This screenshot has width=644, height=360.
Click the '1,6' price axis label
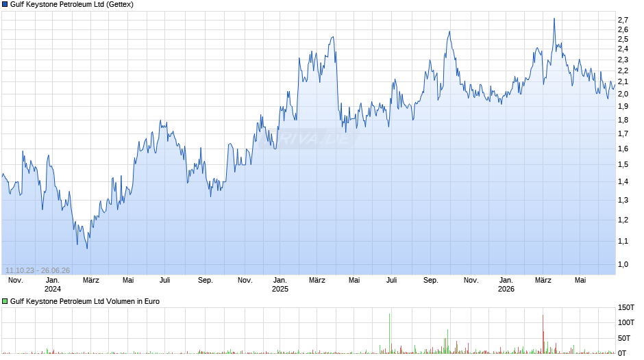(623, 149)
